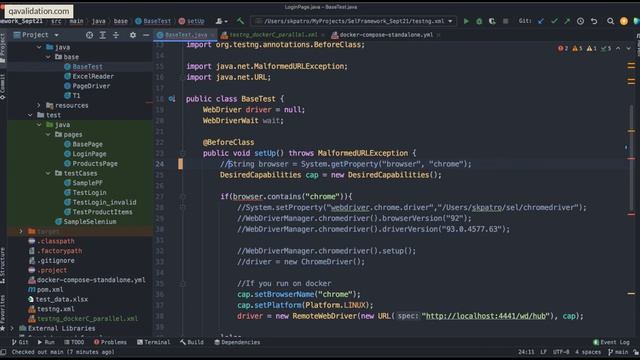640x360 pixels.
Task: Click the 4 spaces indent setting
Action: click(x=588, y=352)
